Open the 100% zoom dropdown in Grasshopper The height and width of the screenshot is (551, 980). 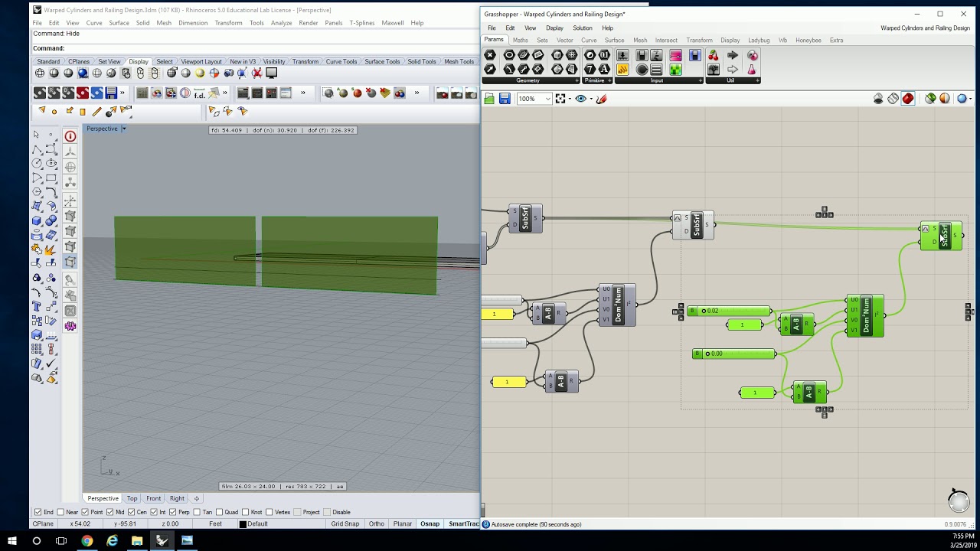[547, 99]
